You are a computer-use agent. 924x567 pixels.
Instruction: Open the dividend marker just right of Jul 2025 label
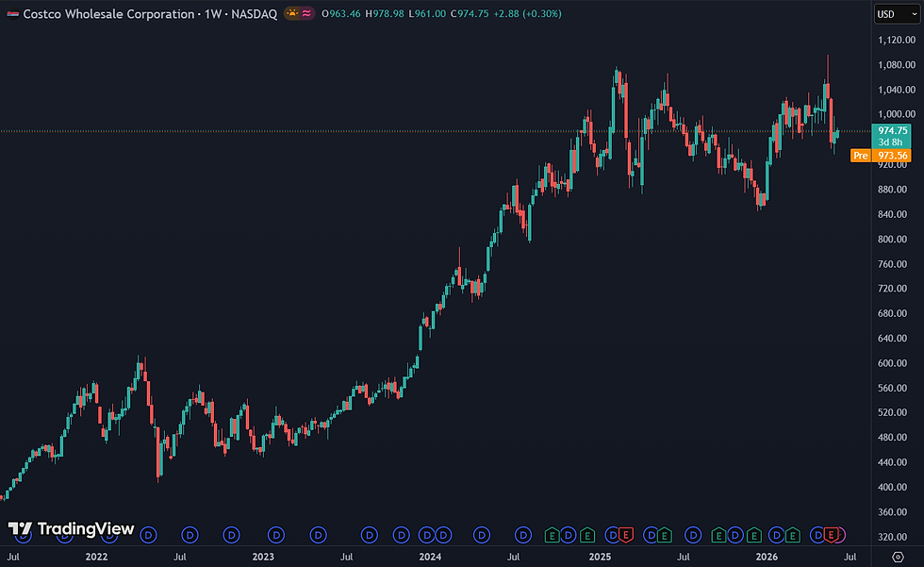[693, 535]
